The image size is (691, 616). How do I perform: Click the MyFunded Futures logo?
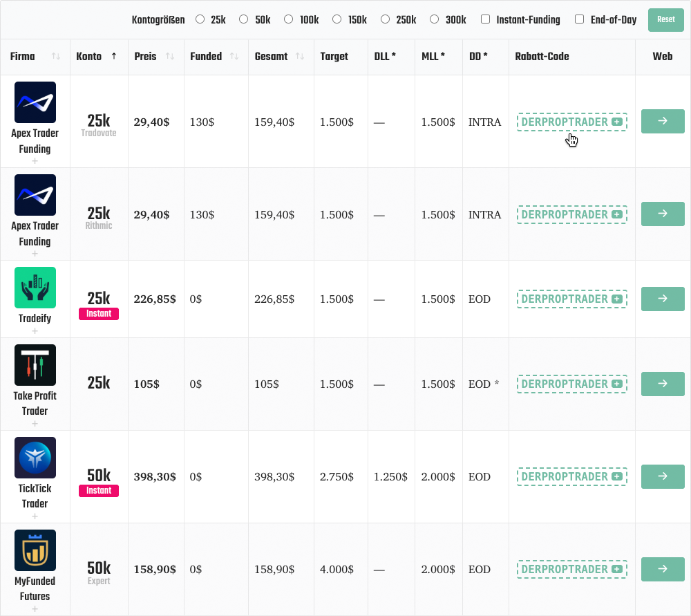tap(35, 550)
